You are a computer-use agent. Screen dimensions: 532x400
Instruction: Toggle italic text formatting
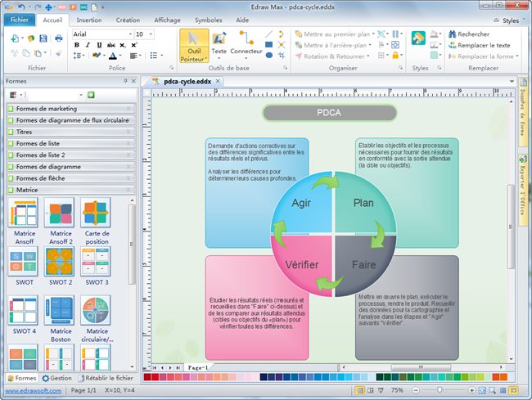(x=88, y=45)
